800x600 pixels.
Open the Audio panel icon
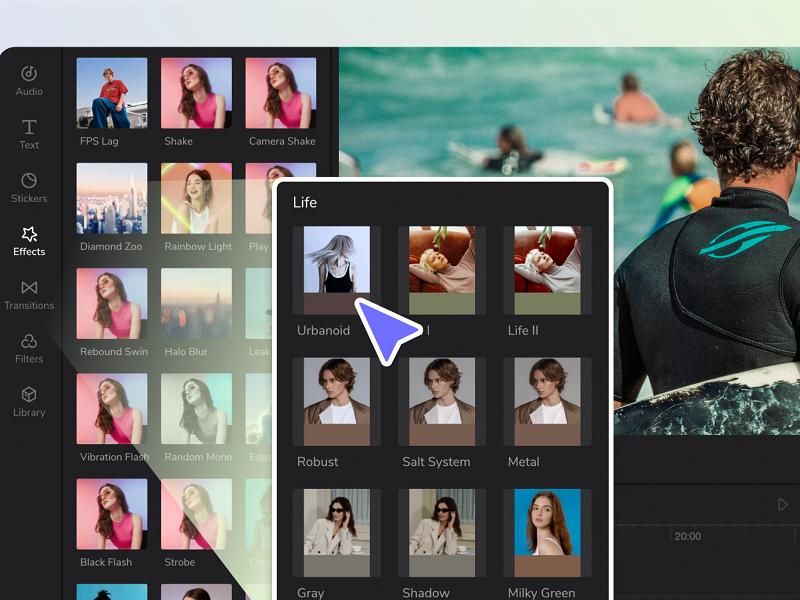(x=29, y=74)
